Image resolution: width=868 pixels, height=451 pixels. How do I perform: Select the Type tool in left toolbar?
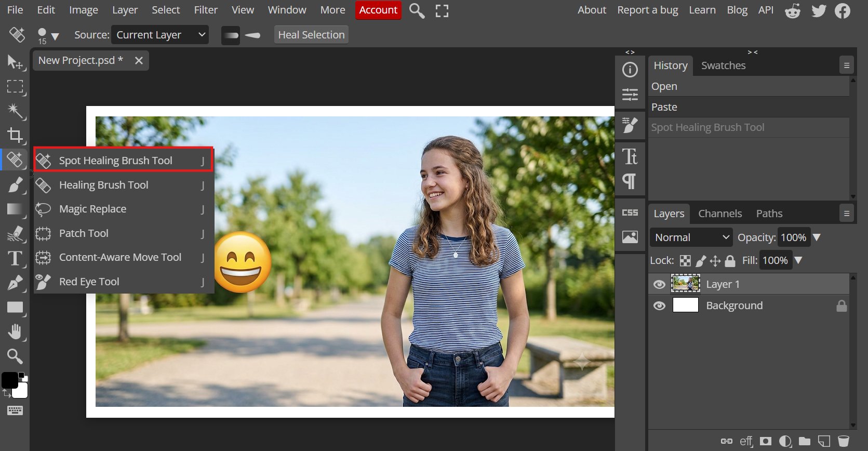(15, 258)
